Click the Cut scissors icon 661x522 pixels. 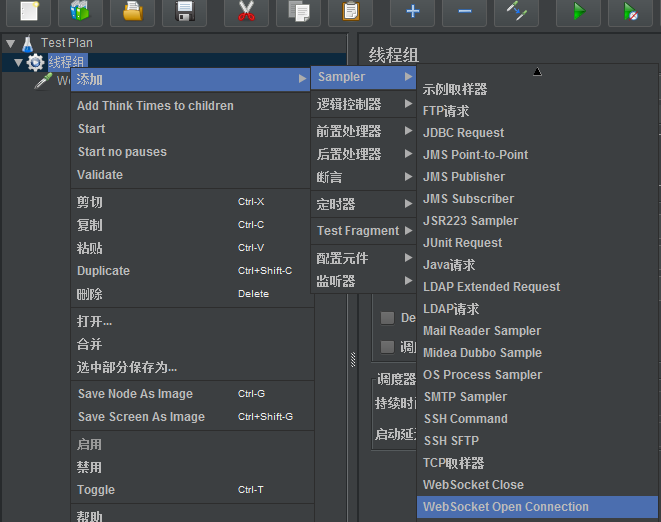pyautogui.click(x=246, y=11)
